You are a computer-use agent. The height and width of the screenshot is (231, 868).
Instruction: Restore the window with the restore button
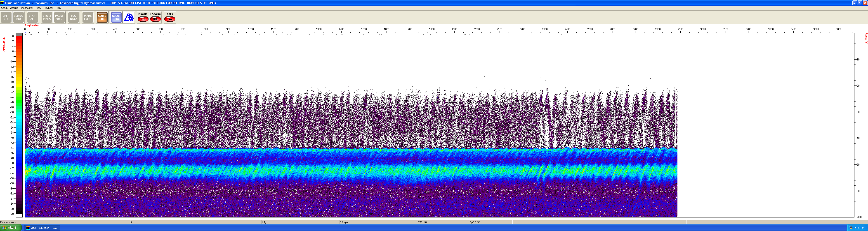tap(860, 3)
